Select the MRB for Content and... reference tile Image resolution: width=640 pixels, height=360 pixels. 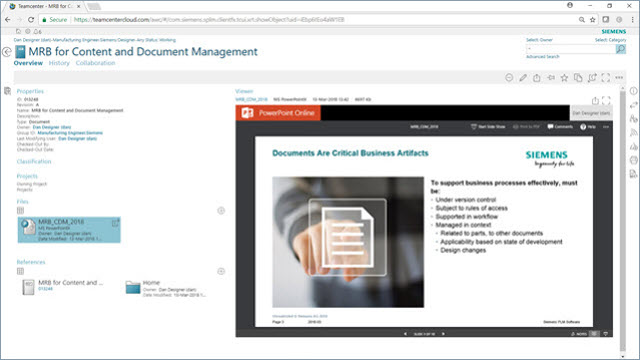pyautogui.click(x=63, y=286)
